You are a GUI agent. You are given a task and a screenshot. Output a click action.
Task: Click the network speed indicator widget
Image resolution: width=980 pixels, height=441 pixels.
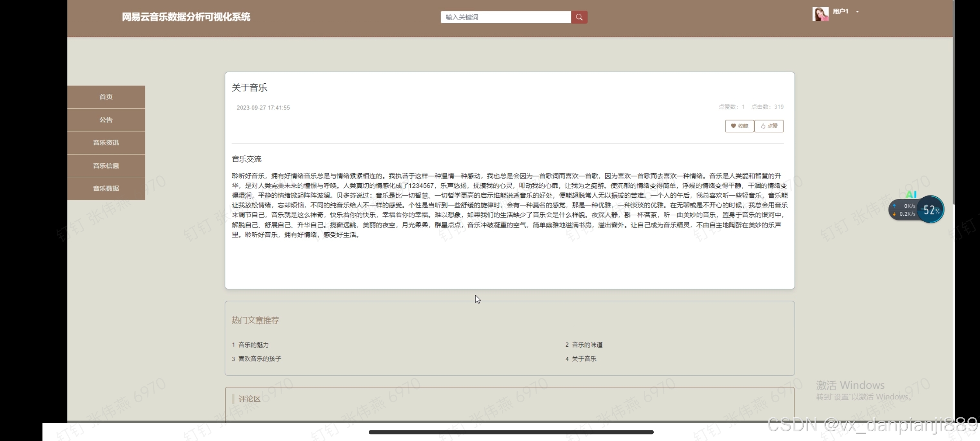coord(904,210)
